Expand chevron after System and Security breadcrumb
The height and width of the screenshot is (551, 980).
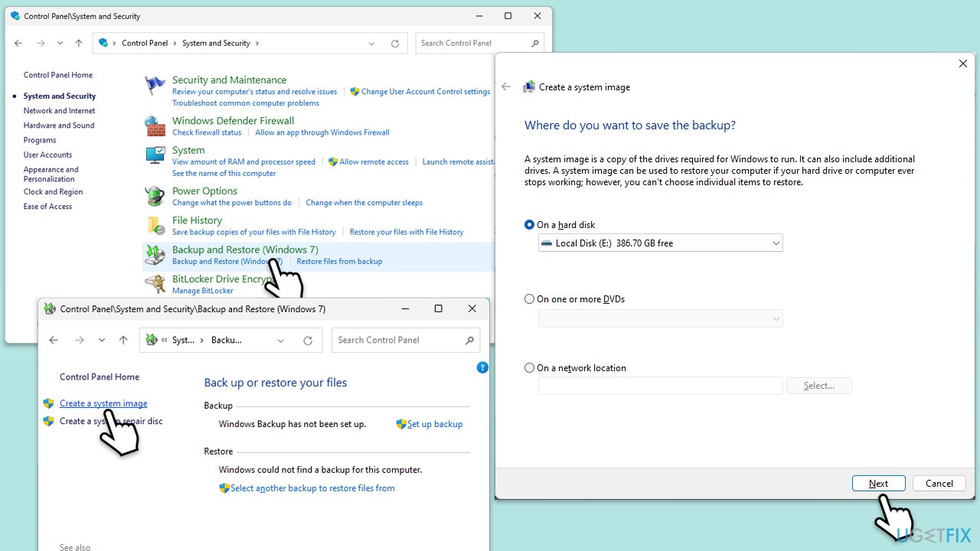[x=257, y=44]
